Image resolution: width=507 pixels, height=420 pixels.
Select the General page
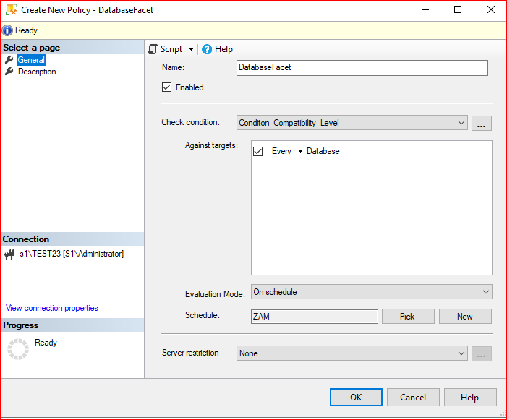pos(31,60)
